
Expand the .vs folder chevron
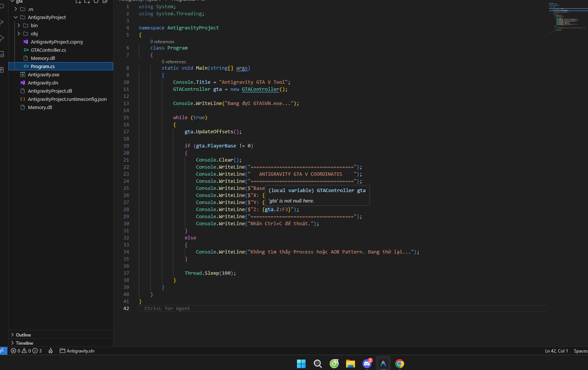tap(16, 9)
